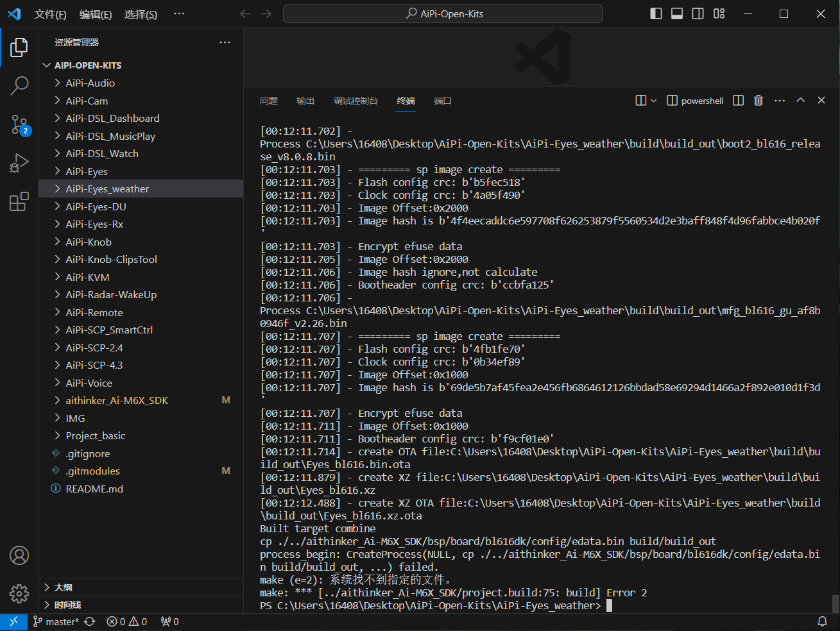
Task: Open the Explorer view in activity bar
Action: pos(19,47)
